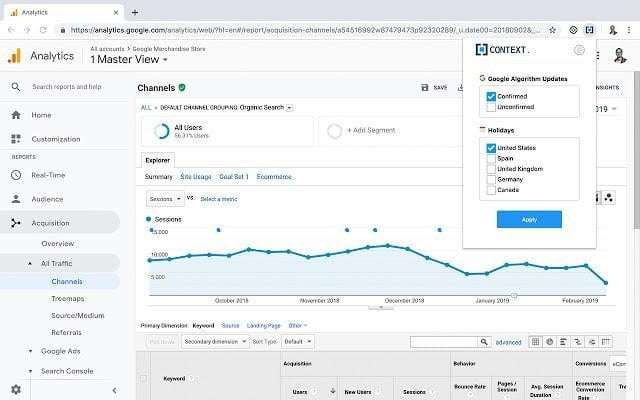The image size is (640, 400).
Task: Open Admin settings gear icon
Action: coord(16,389)
